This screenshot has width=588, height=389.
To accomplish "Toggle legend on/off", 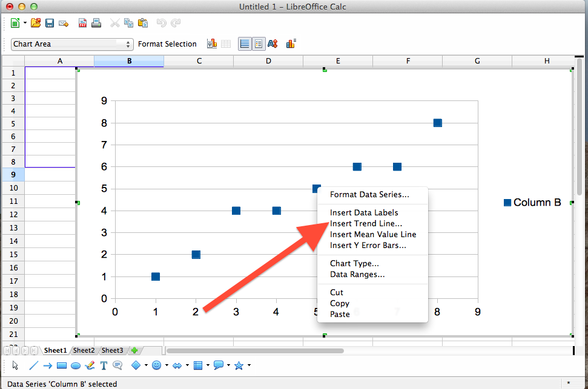I will point(259,44).
